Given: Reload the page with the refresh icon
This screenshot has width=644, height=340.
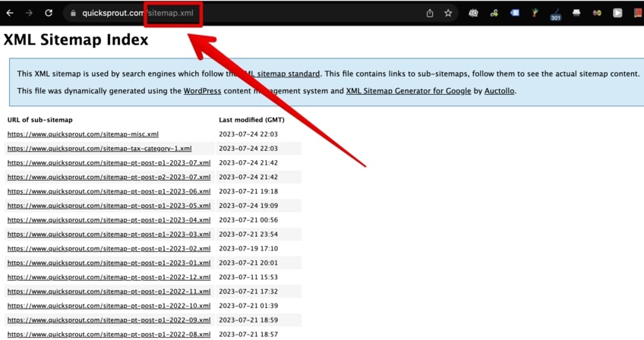Looking at the screenshot, I should click(x=49, y=13).
